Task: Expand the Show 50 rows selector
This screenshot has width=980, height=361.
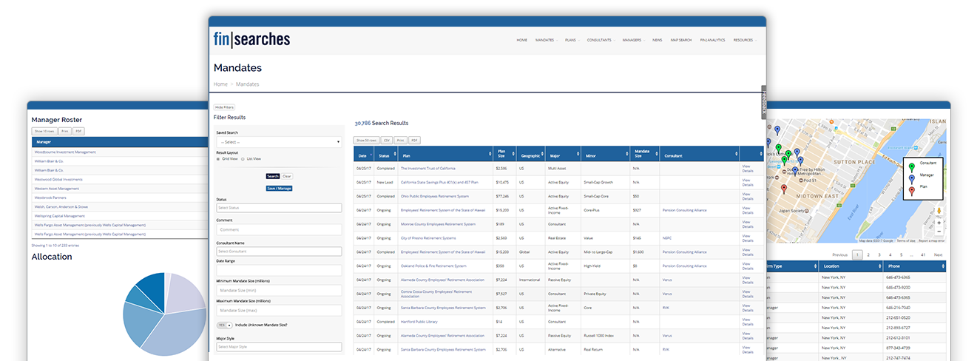Action: click(366, 140)
